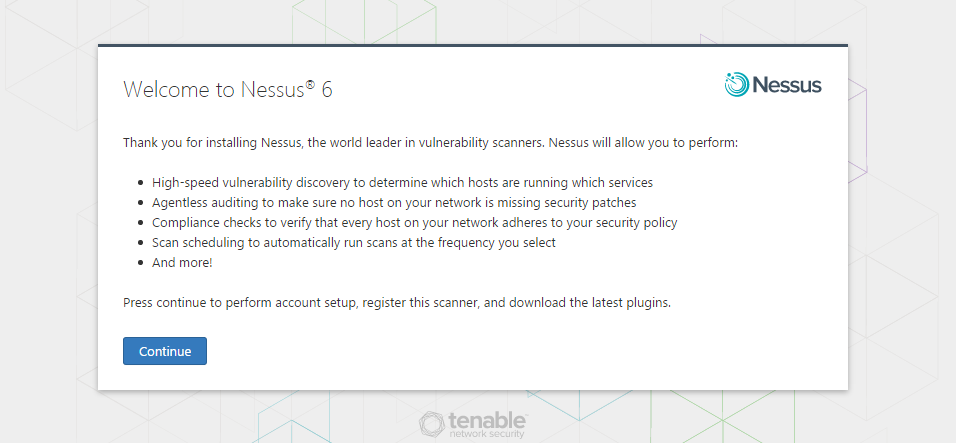
Task: Click the Nessus swirl logo icon
Action: click(737, 84)
